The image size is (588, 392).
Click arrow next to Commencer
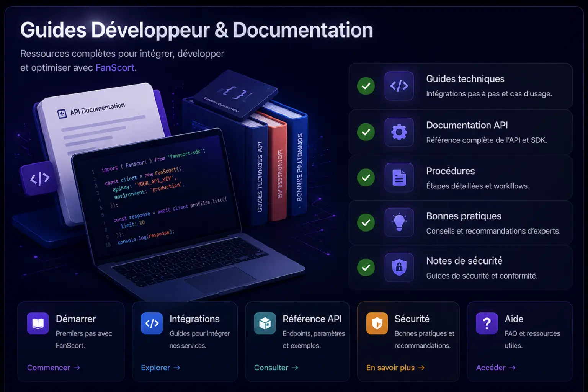coord(77,367)
